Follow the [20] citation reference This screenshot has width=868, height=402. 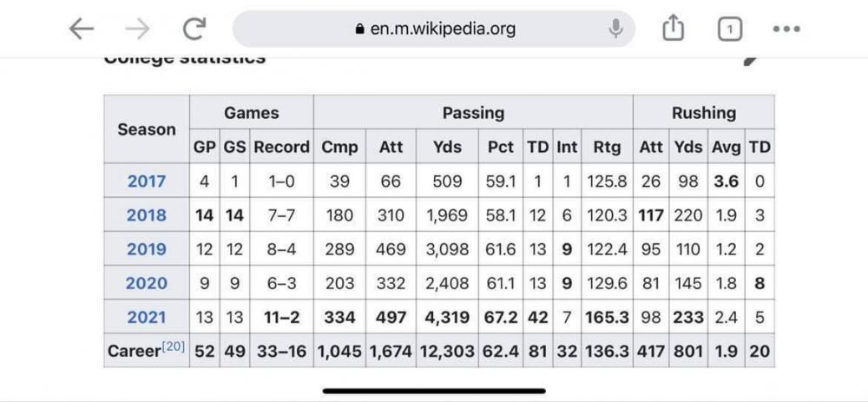pos(174,348)
